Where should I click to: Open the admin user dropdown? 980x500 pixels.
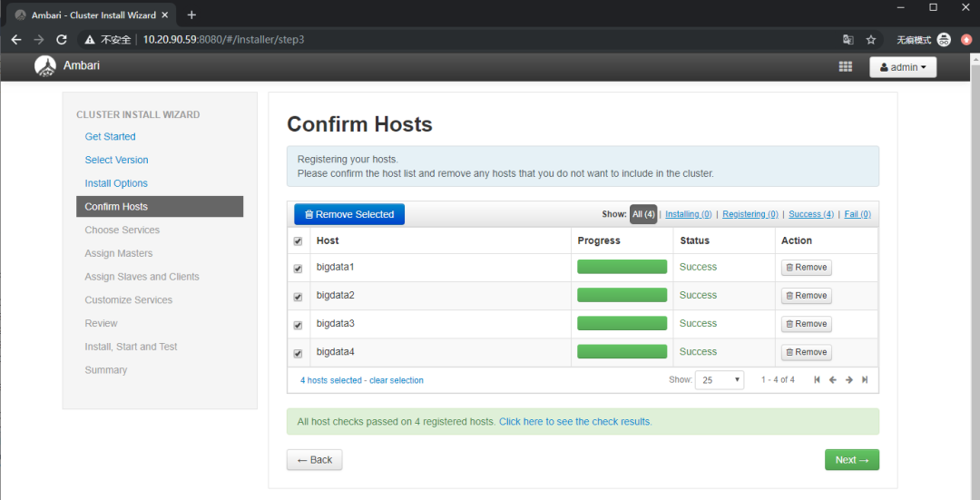[x=903, y=67]
